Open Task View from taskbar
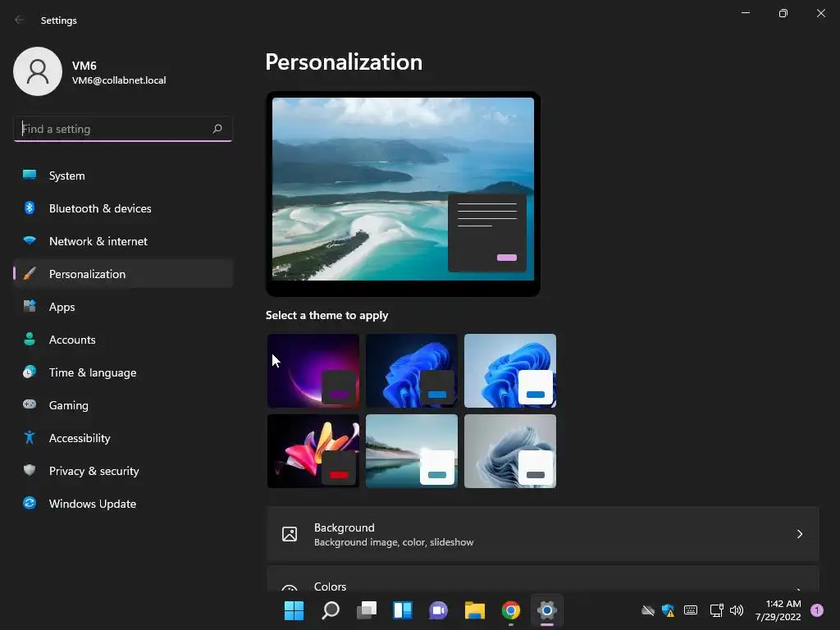 click(367, 610)
